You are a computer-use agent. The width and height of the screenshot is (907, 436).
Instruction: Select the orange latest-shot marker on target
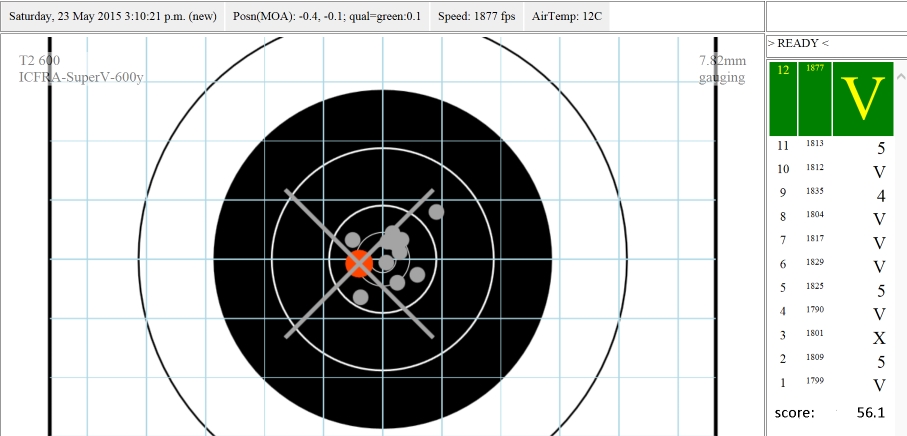pos(359,264)
